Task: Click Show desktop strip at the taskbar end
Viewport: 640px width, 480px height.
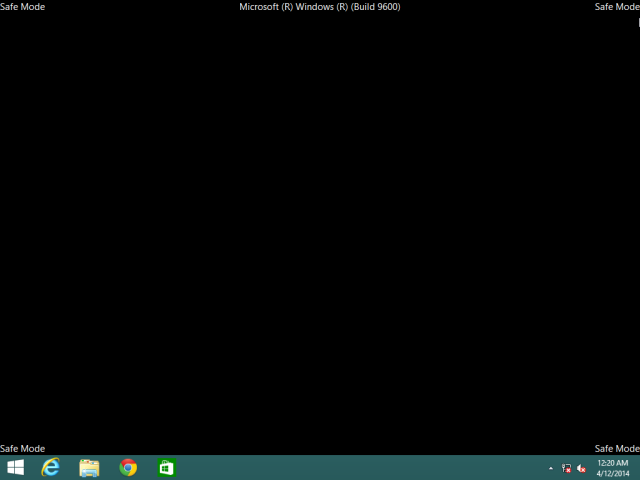Action: (638, 467)
